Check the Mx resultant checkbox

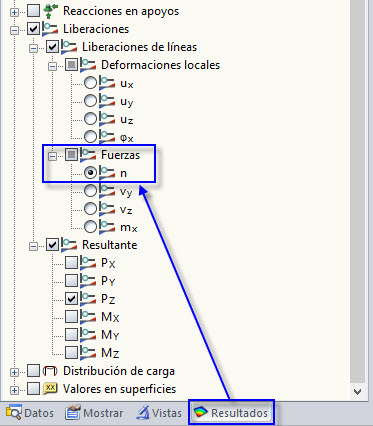(71, 317)
